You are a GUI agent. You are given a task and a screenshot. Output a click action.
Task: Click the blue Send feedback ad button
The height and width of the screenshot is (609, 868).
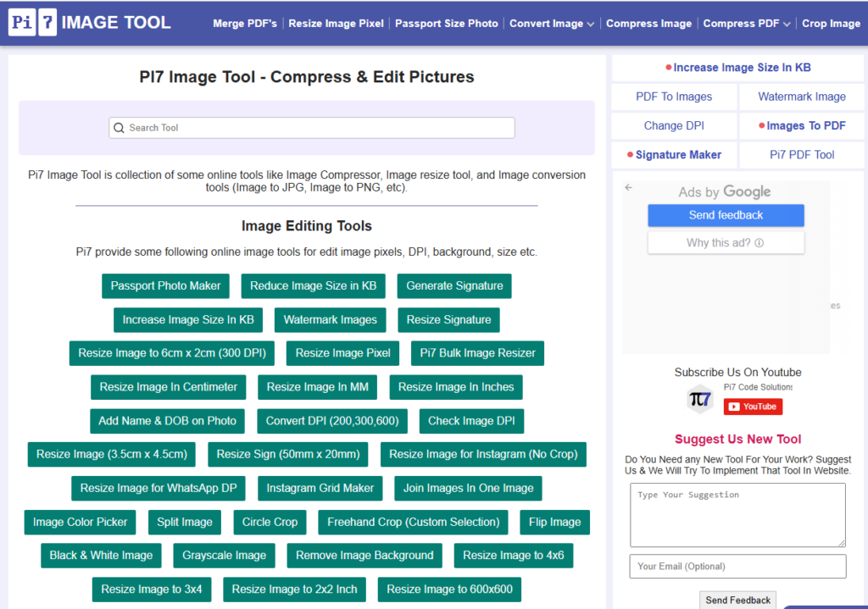726,215
